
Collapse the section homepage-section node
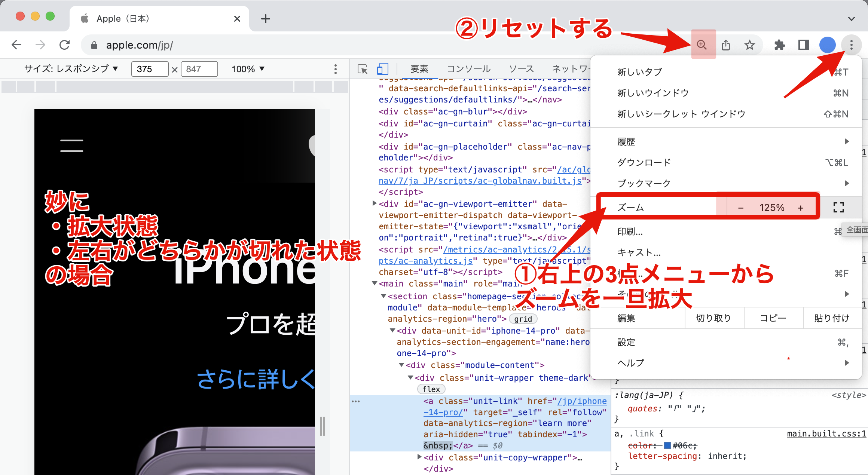[x=383, y=296]
